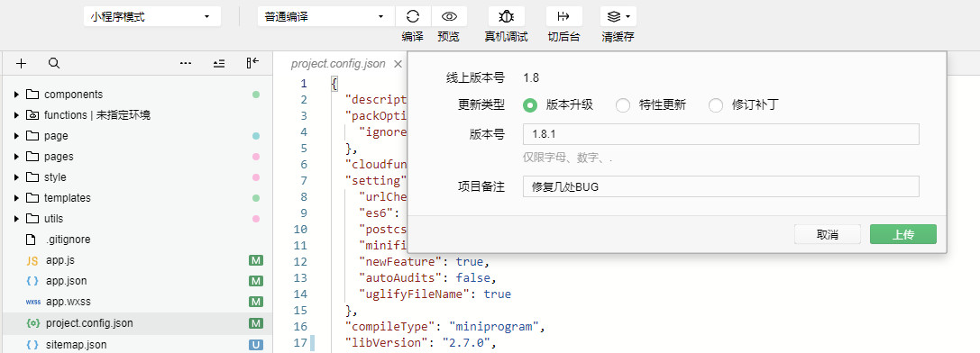Add a new file with the plus icon
The image size is (980, 353).
click(x=22, y=63)
